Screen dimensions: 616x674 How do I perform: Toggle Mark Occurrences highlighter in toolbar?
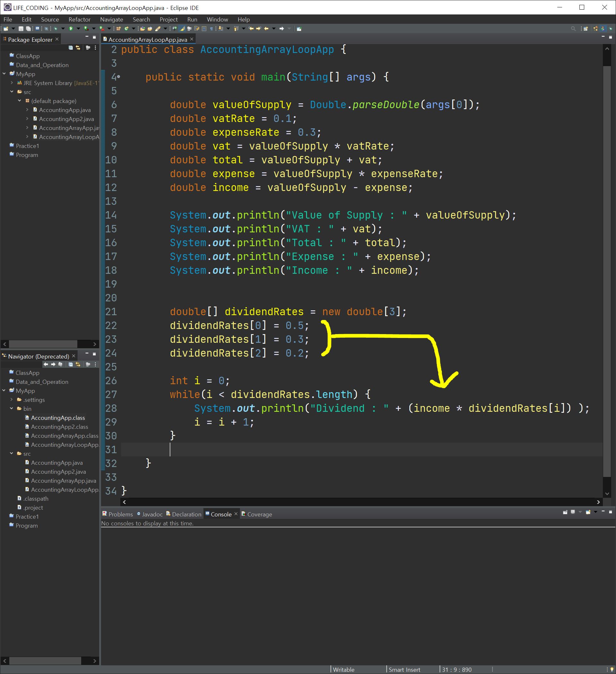pyautogui.click(x=182, y=29)
